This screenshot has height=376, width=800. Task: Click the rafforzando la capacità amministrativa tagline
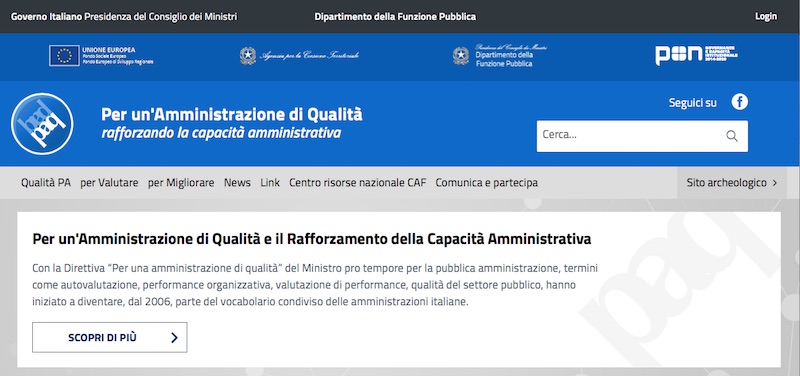click(221, 134)
